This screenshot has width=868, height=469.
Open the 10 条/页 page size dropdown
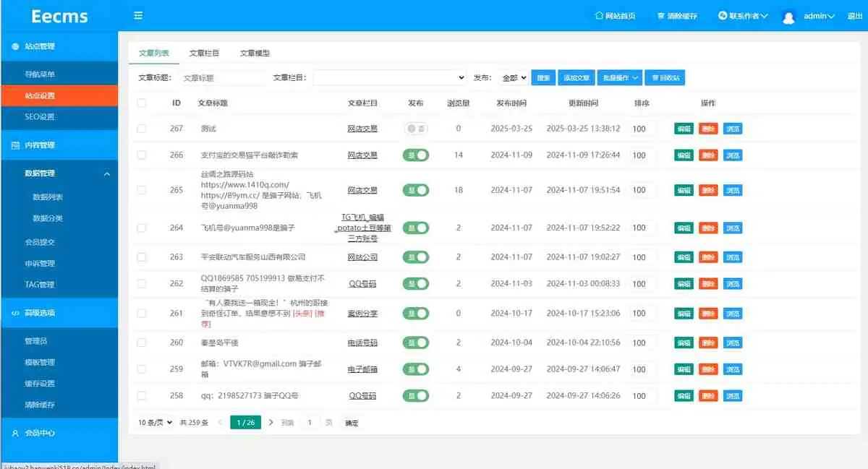click(156, 422)
